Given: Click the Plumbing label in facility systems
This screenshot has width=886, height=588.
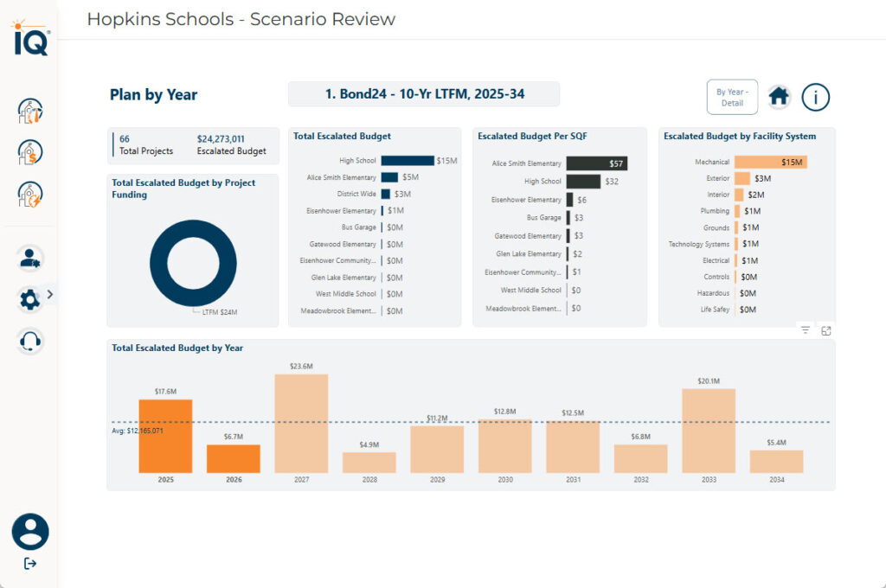Looking at the screenshot, I should pyautogui.click(x=715, y=211).
